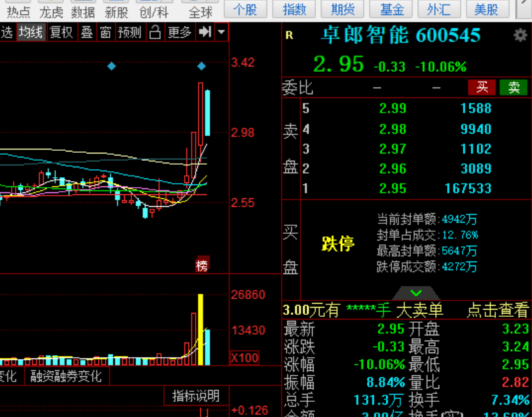Click the red 买 buy button

pyautogui.click(x=482, y=87)
